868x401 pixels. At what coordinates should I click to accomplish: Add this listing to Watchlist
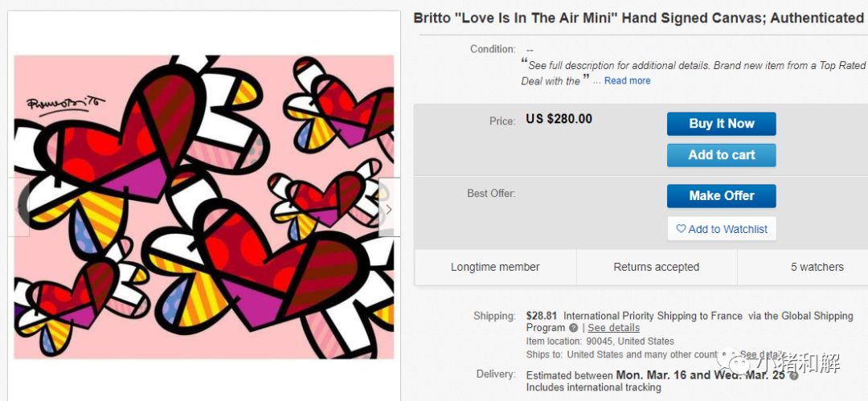coord(721,229)
